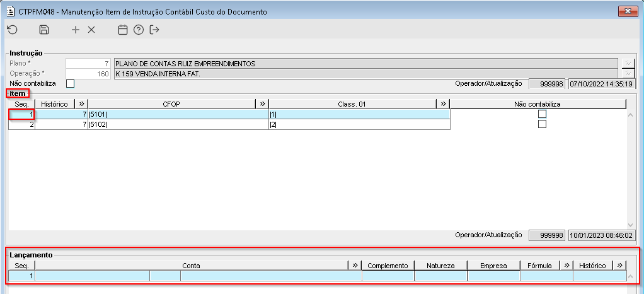Select the |2| Class. 01 cell
644x294 pixels.
[359, 124]
